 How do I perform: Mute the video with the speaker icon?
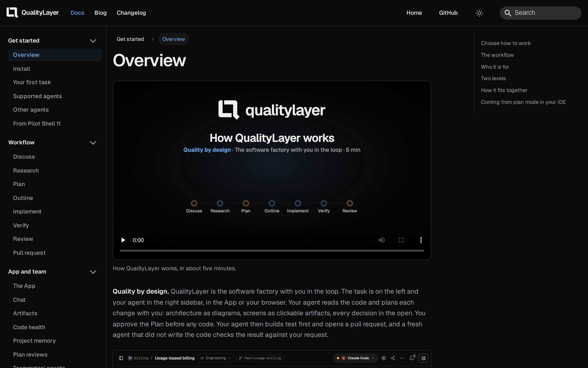tap(381, 240)
